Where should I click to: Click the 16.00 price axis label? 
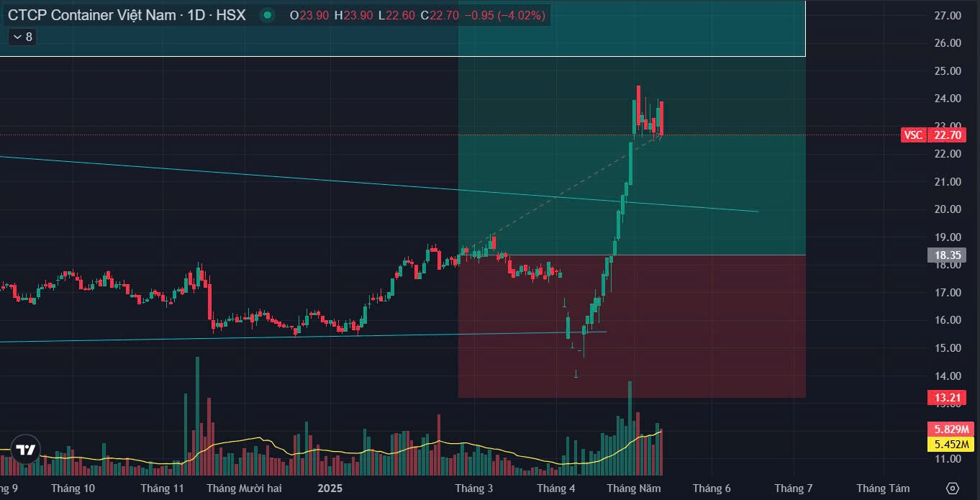coord(947,320)
